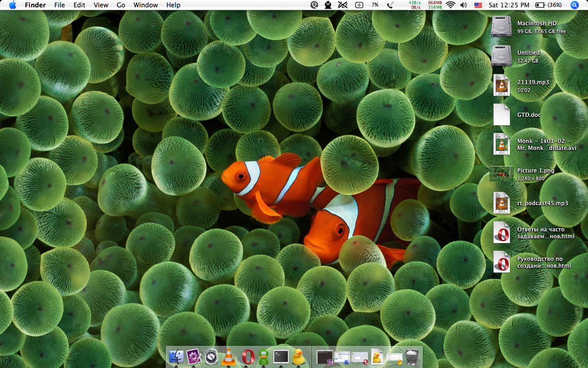This screenshot has height=368, width=588.
Task: Open the Go menu
Action: tap(121, 5)
